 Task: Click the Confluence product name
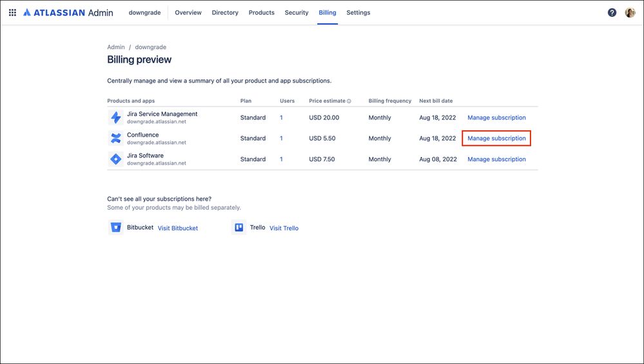point(142,135)
